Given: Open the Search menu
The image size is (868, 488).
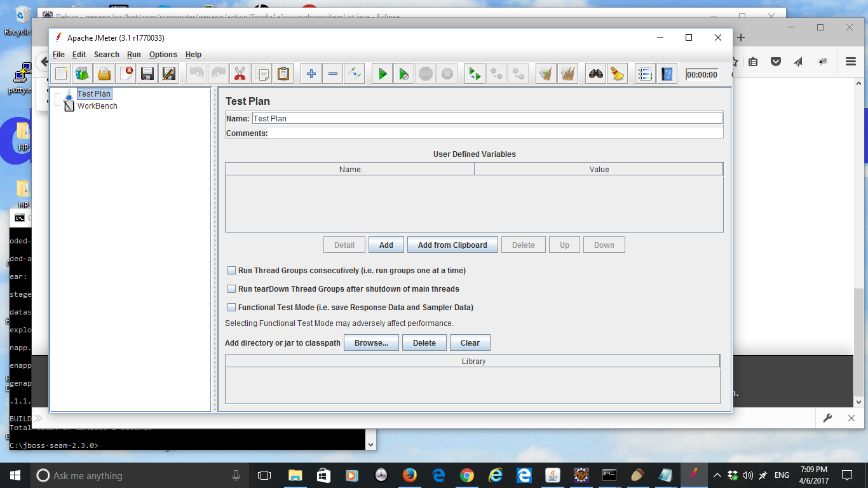Looking at the screenshot, I should (x=106, y=55).
